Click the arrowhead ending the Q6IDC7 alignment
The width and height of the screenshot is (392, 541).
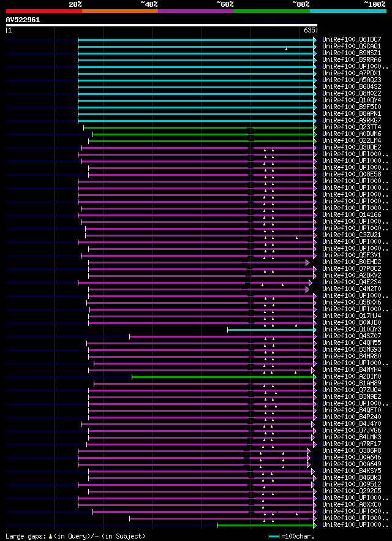(315, 40)
